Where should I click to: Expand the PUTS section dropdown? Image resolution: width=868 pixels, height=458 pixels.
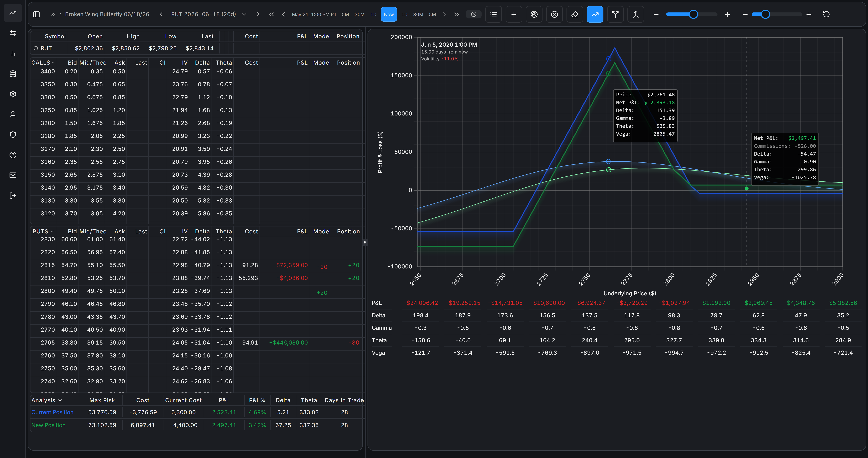pyautogui.click(x=52, y=232)
